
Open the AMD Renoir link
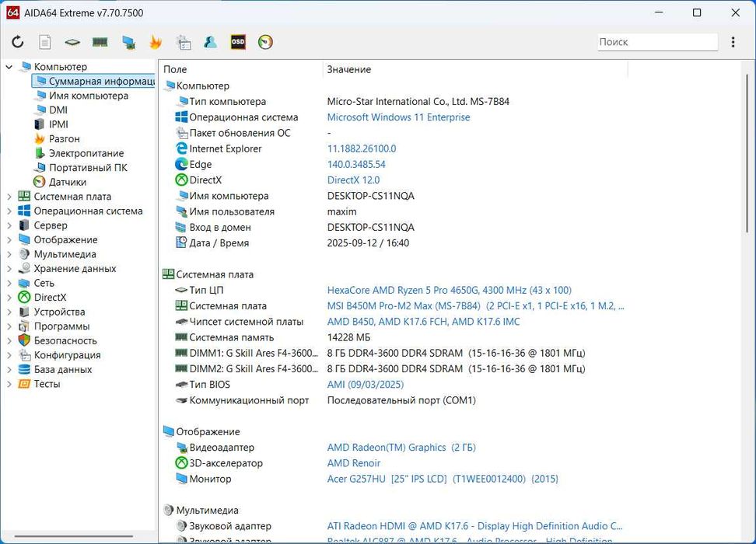(353, 463)
